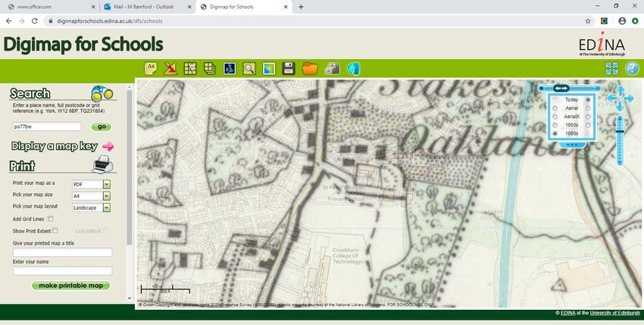Enable the Add Grid Lines checkbox
Image resolution: width=644 pixels, height=325 pixels.
(x=51, y=219)
